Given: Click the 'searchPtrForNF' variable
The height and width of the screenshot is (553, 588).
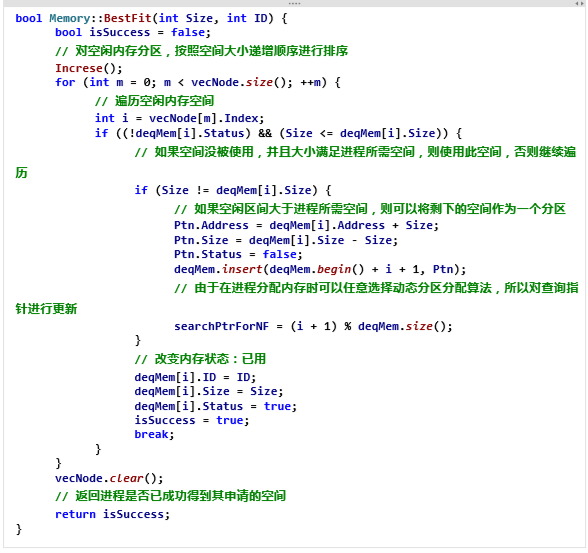Looking at the screenshot, I should click(221, 326).
